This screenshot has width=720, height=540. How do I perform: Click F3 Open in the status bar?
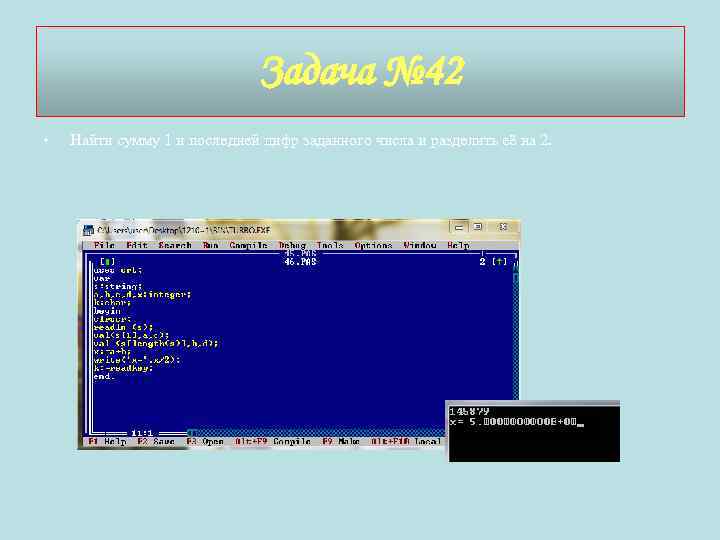click(x=205, y=441)
